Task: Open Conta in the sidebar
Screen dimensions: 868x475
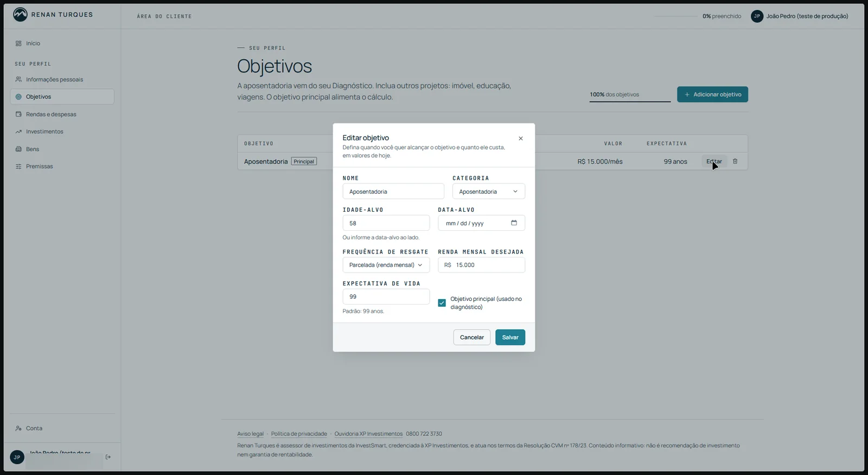Action: [x=62, y=428]
